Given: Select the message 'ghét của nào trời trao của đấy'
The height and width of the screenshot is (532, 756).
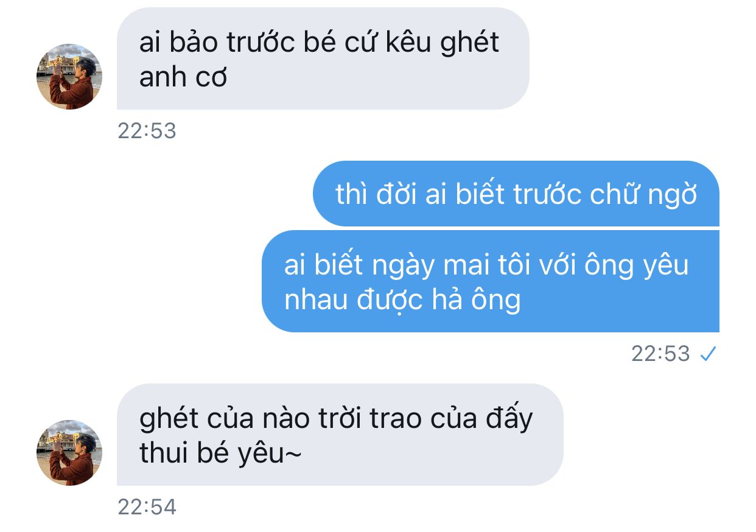Looking at the screenshot, I should pos(340,435).
